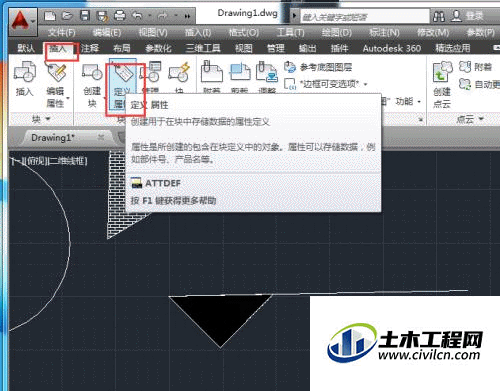Image resolution: width=500 pixels, height=391 pixels.
Task: Click the Undo arrow icon
Action: coord(137,15)
